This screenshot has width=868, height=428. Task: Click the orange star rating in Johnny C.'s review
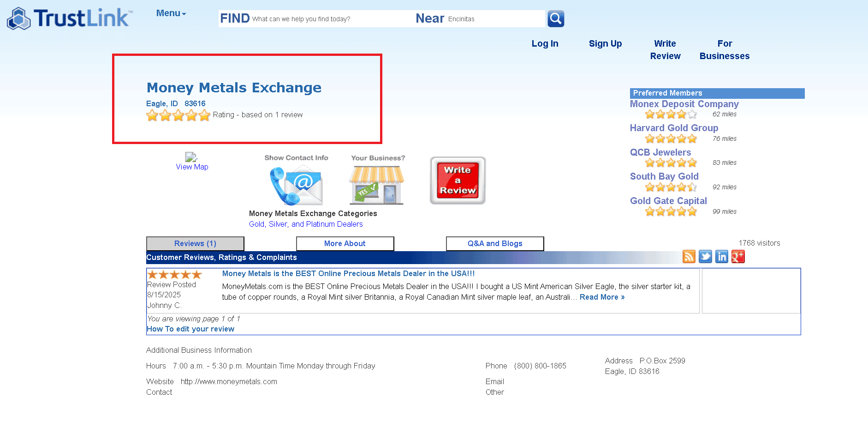click(x=174, y=275)
